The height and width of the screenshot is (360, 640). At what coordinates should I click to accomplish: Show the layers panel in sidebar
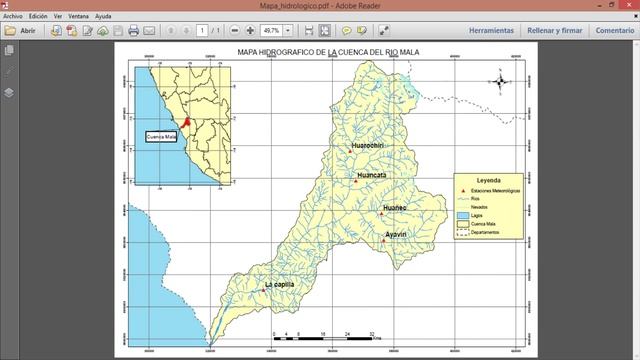pos(9,93)
